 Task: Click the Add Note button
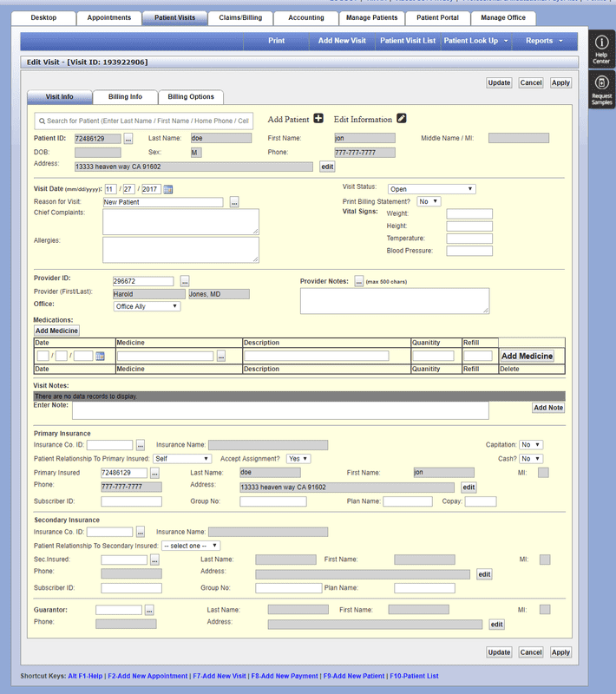(548, 408)
